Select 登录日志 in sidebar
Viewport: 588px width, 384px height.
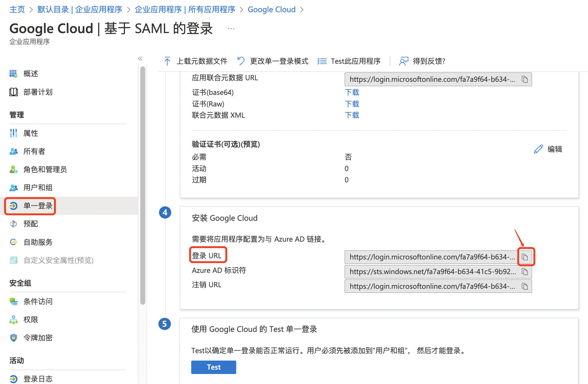[38, 379]
